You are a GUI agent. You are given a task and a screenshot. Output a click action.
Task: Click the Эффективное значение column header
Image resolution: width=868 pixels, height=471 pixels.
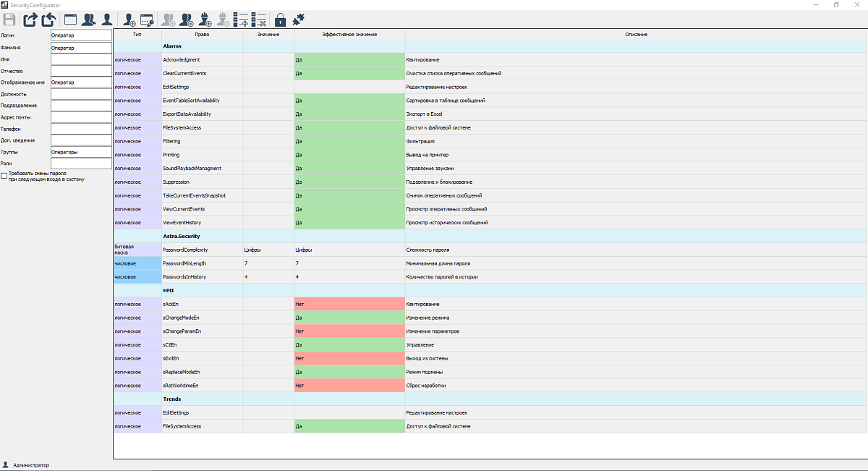pos(349,34)
